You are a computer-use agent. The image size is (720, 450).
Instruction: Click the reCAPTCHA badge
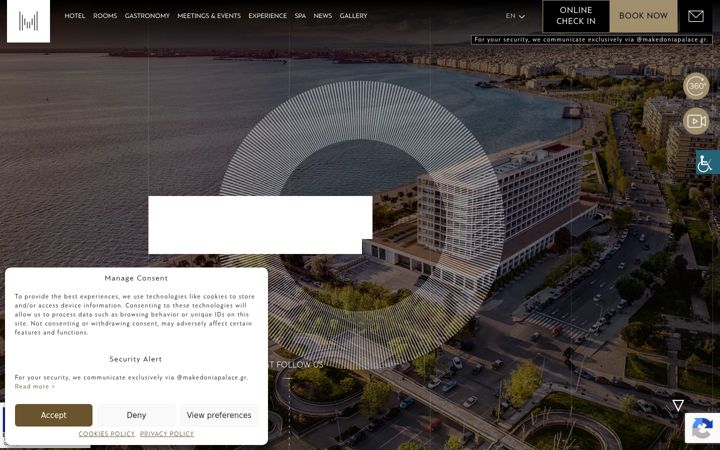click(x=702, y=428)
